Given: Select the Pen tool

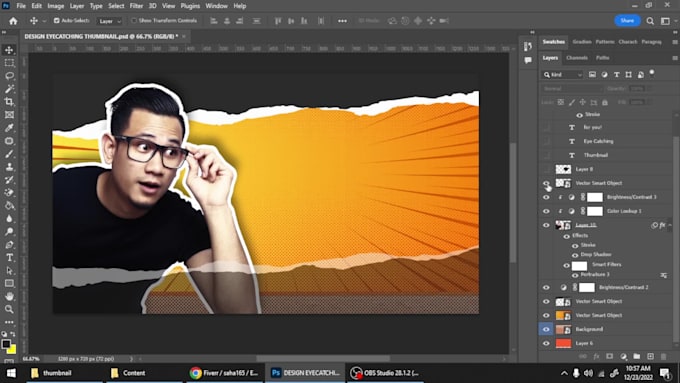Looking at the screenshot, I should (x=9, y=245).
